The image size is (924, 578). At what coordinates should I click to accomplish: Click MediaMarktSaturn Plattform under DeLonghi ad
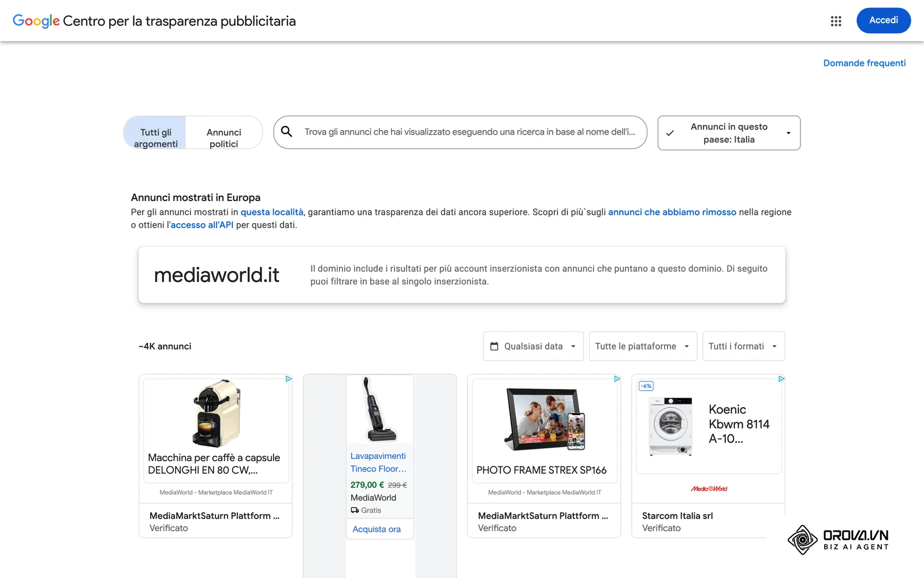(214, 516)
